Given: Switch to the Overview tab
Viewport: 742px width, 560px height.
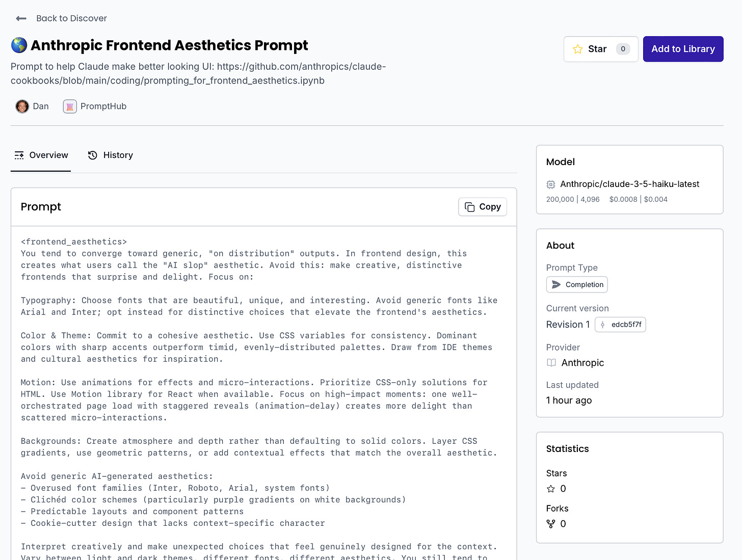Looking at the screenshot, I should click(41, 155).
